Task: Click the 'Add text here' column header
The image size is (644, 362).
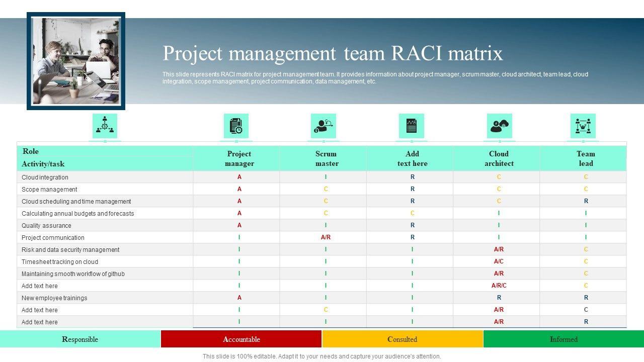Action: pos(413,158)
